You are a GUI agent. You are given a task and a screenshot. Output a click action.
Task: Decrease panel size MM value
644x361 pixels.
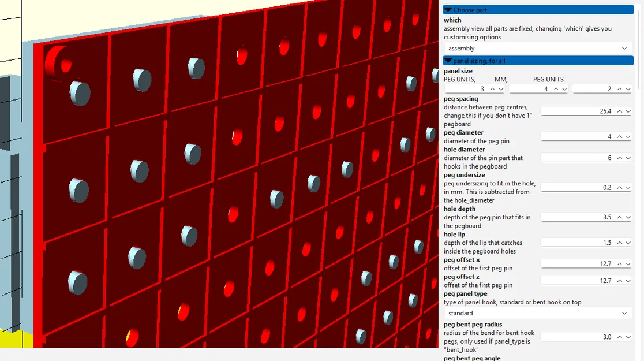[x=564, y=89]
